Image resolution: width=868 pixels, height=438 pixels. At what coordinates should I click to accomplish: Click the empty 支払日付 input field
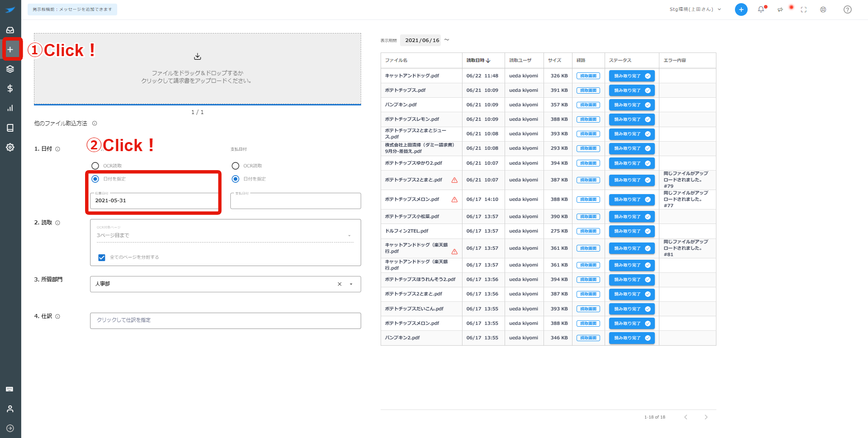click(296, 201)
